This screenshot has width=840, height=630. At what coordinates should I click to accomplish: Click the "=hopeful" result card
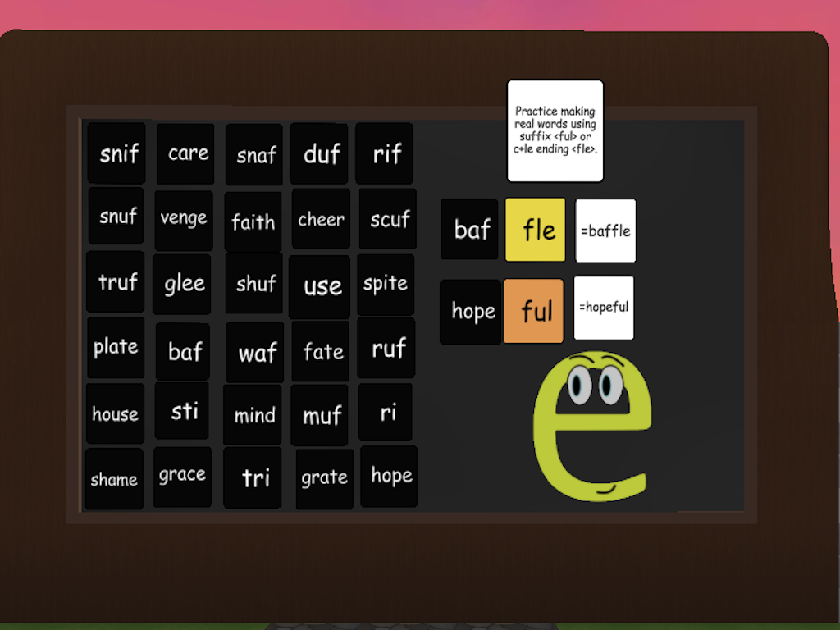[604, 308]
